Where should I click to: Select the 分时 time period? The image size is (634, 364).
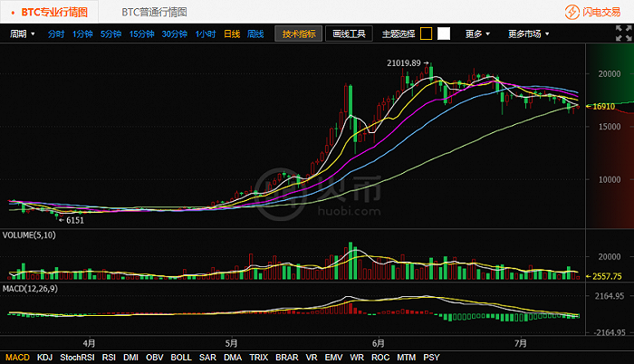56,34
